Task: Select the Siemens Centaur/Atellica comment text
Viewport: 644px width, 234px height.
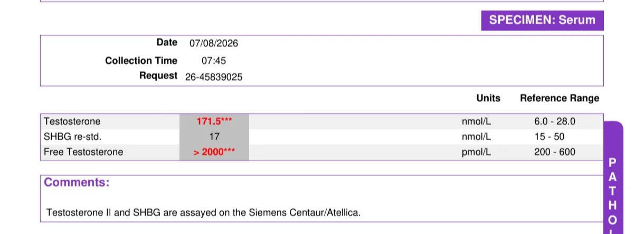Action: tap(204, 213)
